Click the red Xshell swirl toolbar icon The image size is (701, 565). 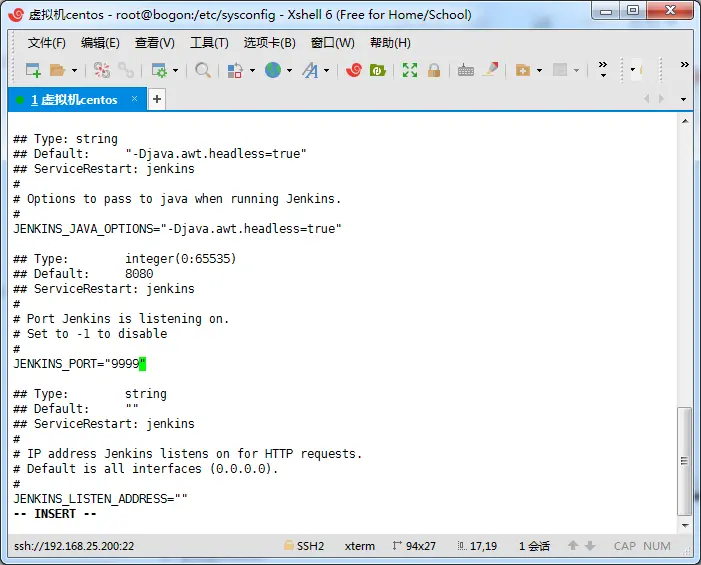354,70
